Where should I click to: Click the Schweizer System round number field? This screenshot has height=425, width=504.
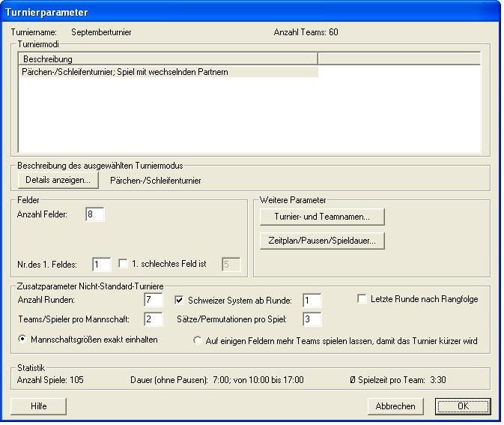tap(312, 300)
